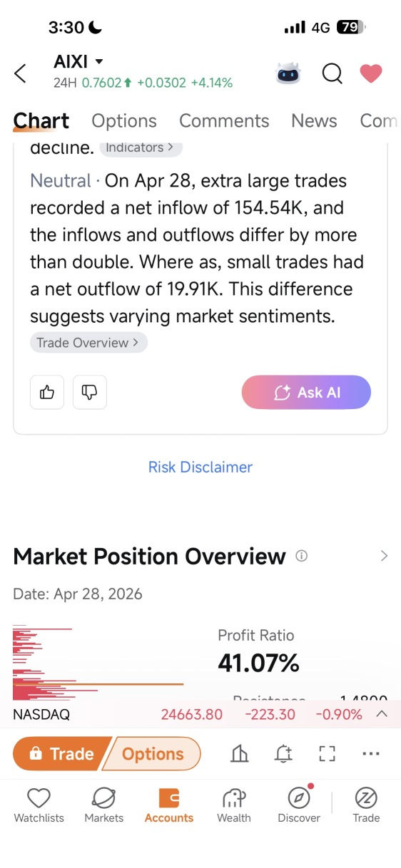Switch to the News tab
This screenshot has width=401, height=868.
point(314,120)
